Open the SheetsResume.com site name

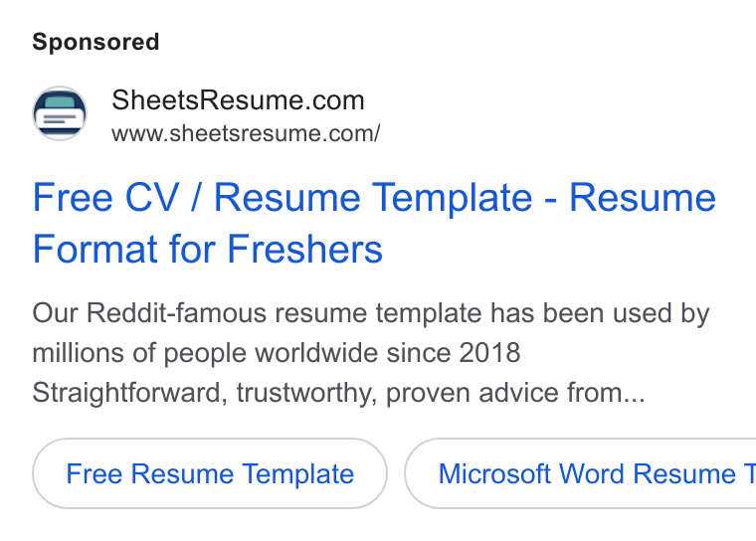[238, 100]
